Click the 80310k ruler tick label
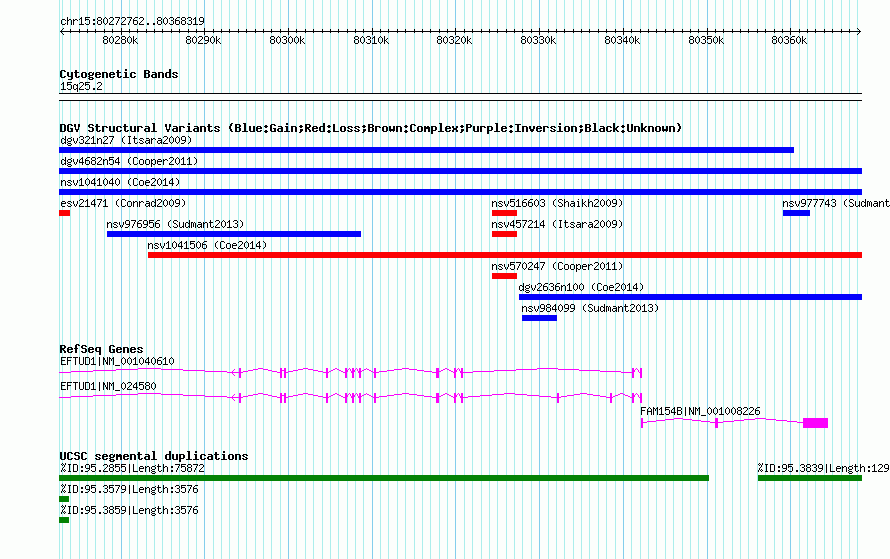This screenshot has height=559, width=890. pos(371,40)
